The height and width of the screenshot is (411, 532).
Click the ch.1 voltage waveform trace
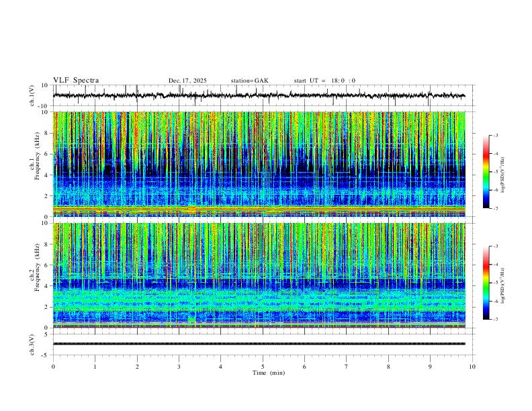(x=259, y=95)
